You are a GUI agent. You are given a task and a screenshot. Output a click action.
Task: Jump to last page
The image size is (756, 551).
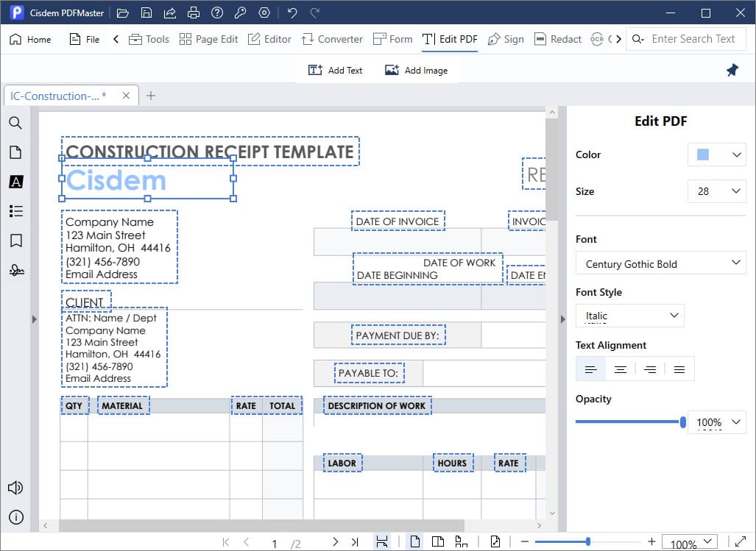[x=355, y=542]
